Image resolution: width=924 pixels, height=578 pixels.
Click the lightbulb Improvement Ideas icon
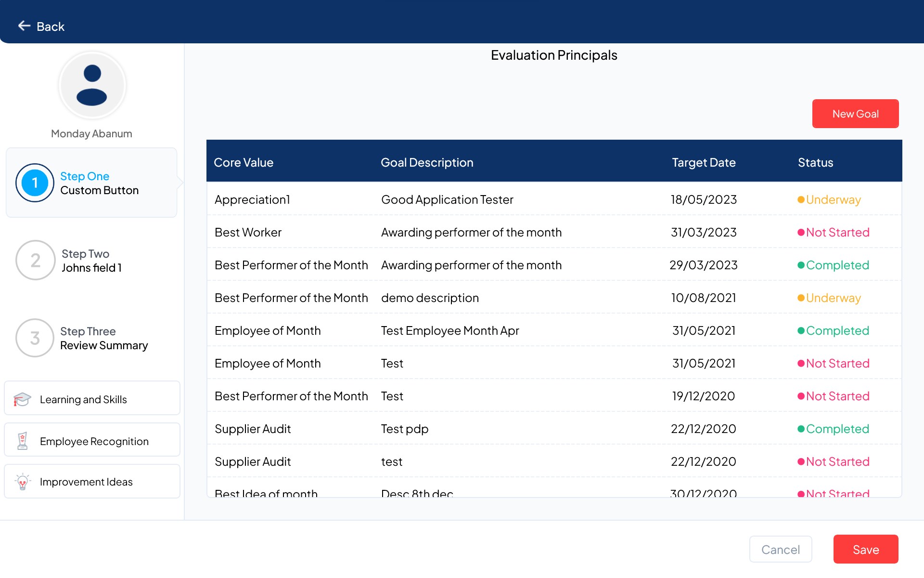(22, 481)
